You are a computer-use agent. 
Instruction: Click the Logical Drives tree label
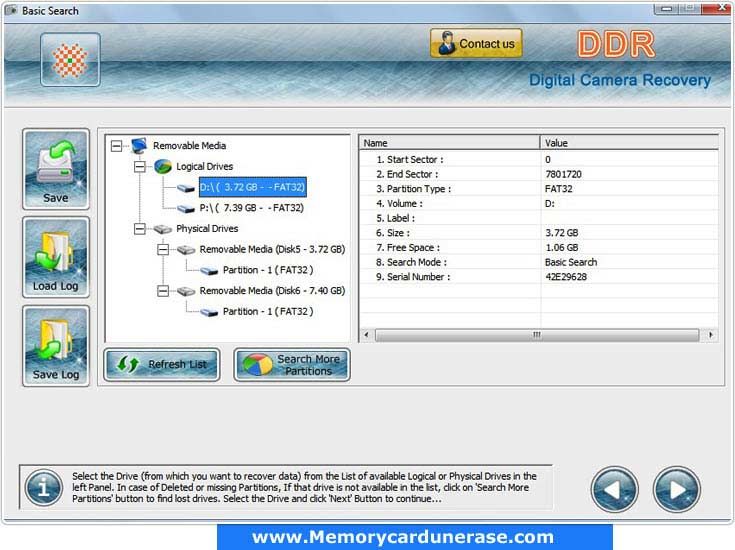[x=204, y=166]
